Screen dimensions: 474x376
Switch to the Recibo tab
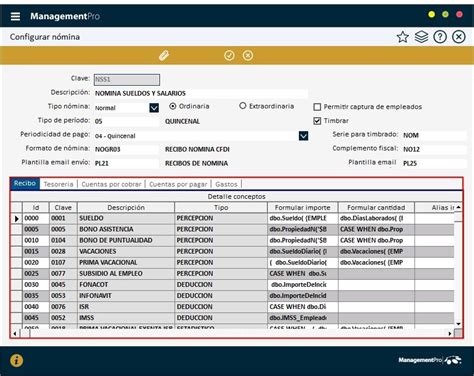25,183
